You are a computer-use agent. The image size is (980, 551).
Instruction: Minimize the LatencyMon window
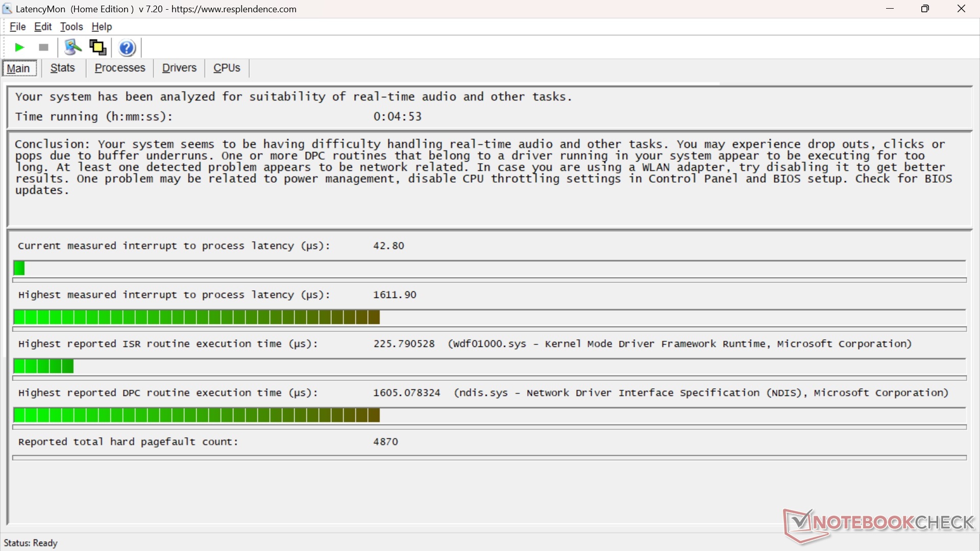tap(890, 9)
